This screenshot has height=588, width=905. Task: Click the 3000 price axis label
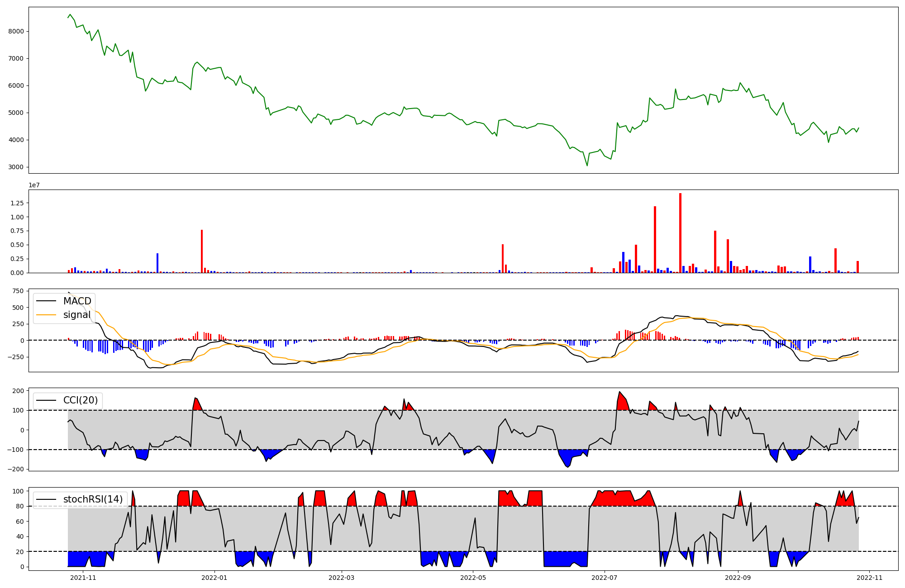click(16, 167)
